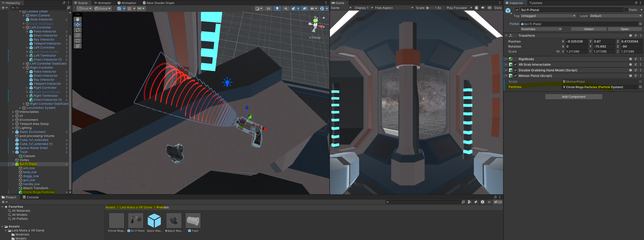This screenshot has width=644, height=240.
Task: Select the Scale tool
Action: pos(77,35)
